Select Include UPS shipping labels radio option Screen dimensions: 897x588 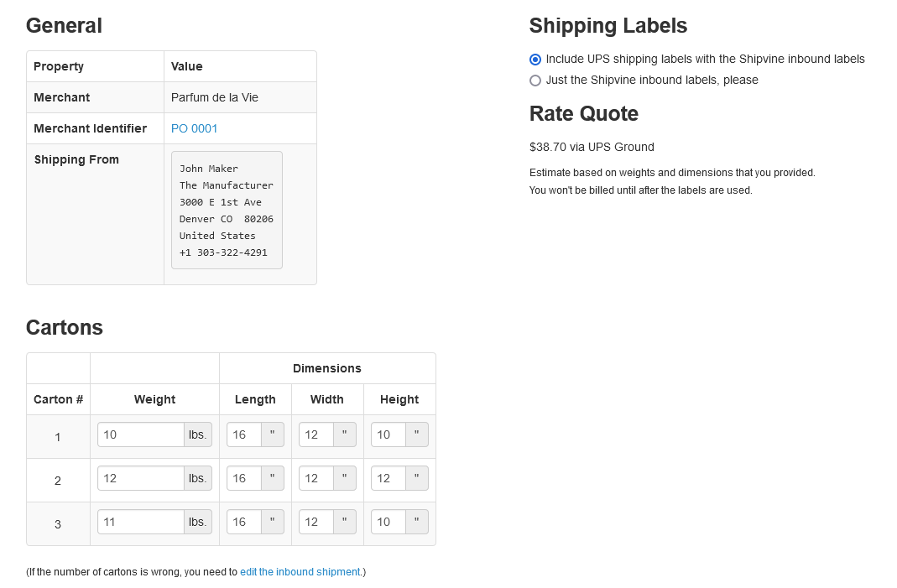point(535,60)
